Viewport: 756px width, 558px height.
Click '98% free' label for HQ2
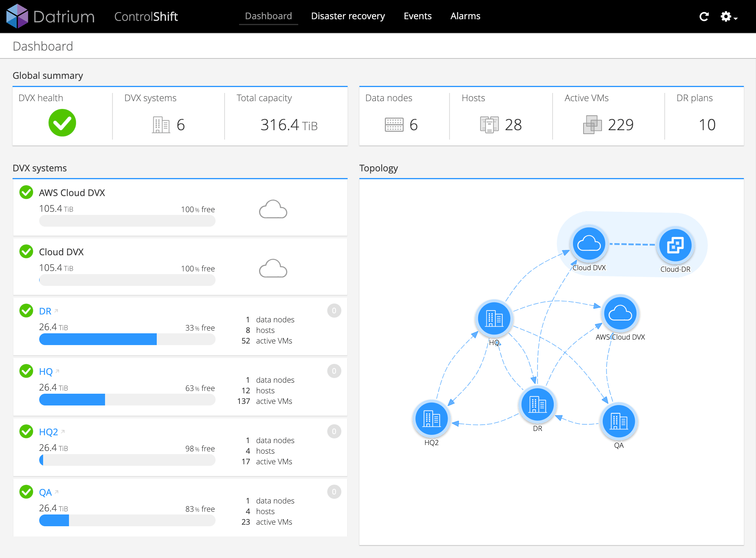(200, 448)
